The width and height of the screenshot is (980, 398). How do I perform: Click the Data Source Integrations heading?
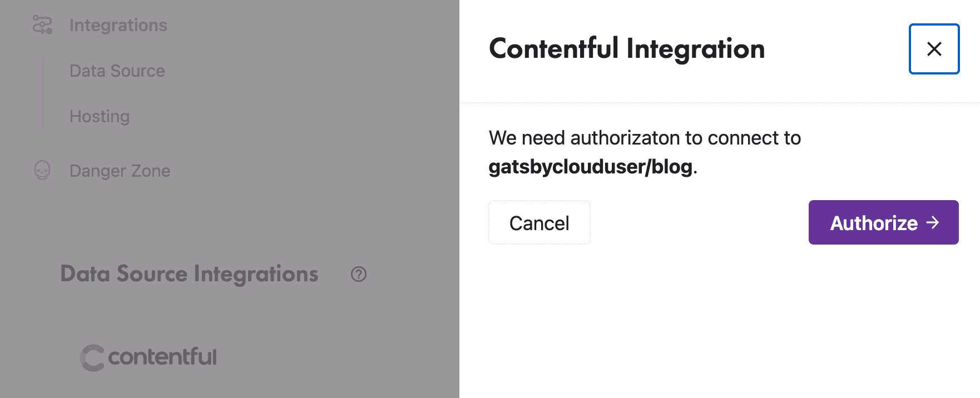[189, 274]
